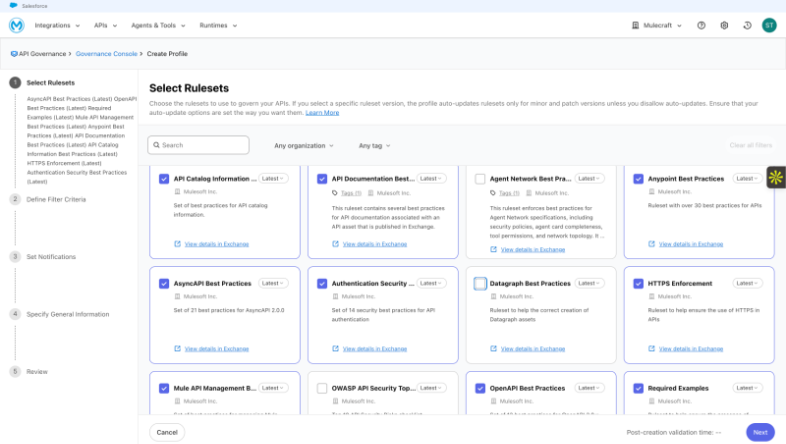The image size is (786, 444).
Task: Uncheck the HTTPS Enforcement ruleset
Action: click(639, 284)
